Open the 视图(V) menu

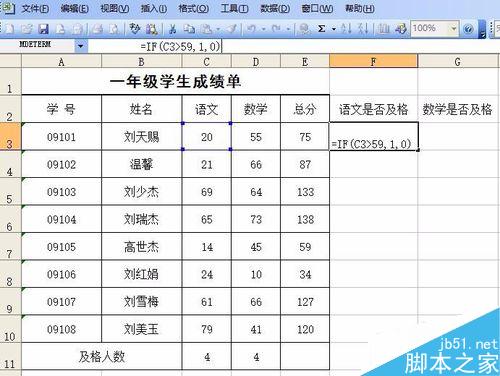coord(115,8)
